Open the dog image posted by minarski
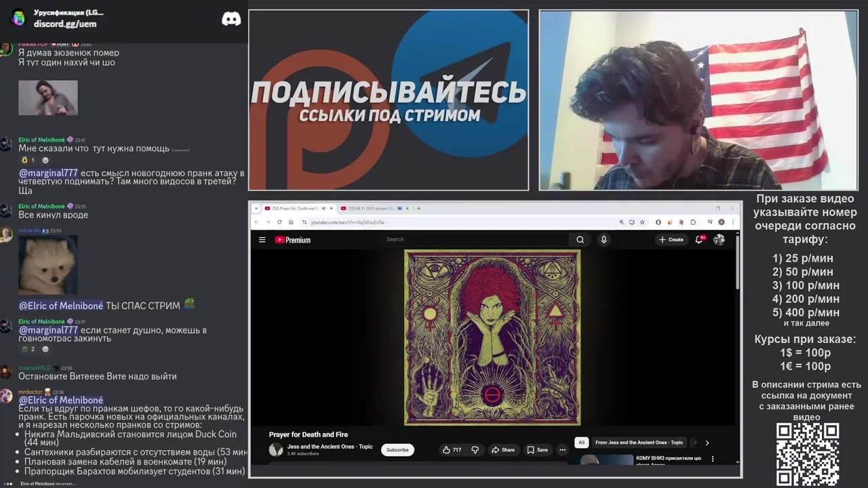This screenshot has height=488, width=868. click(47, 266)
